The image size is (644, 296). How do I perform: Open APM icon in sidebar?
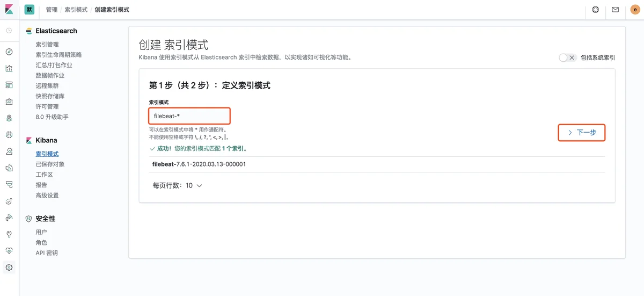tap(9, 185)
